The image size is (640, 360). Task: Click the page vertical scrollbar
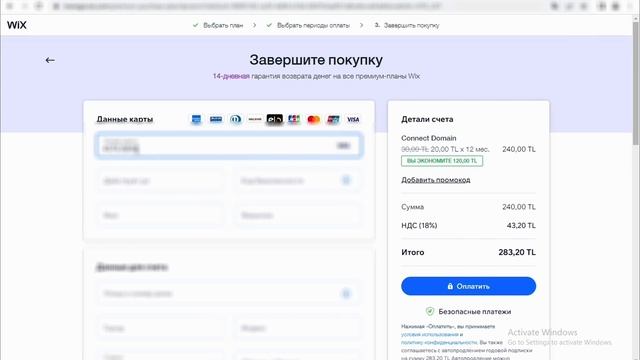[636, 84]
